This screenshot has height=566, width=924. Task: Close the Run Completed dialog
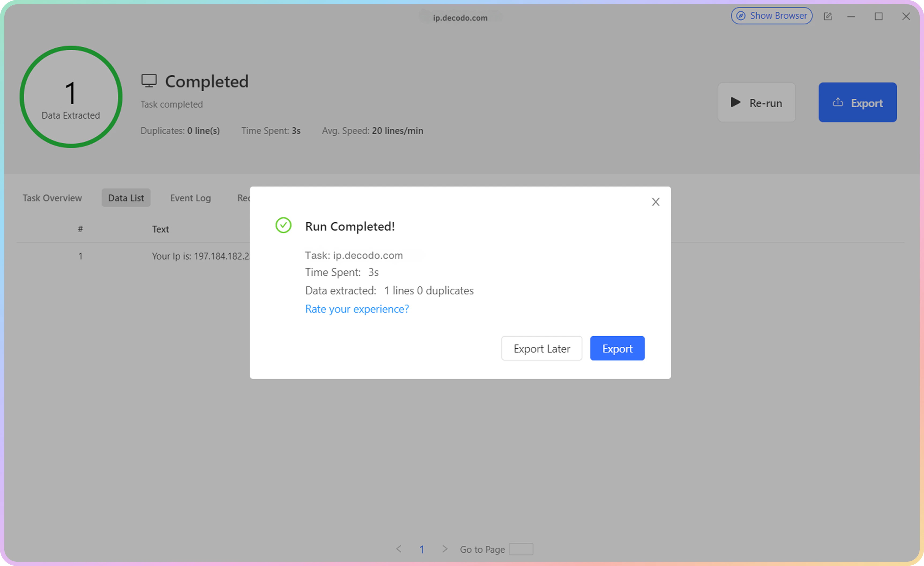(x=655, y=202)
